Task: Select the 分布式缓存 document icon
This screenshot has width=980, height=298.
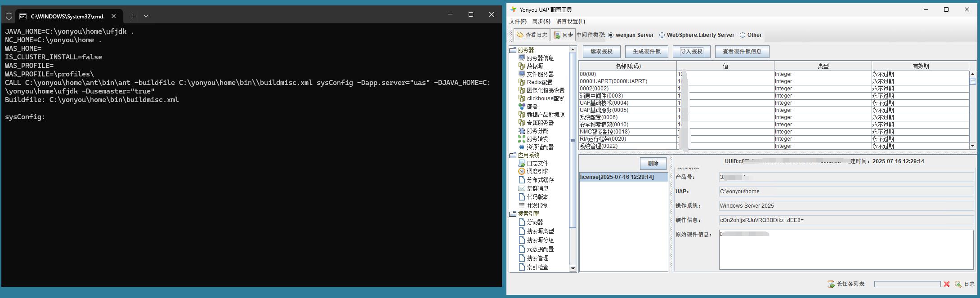Action: tap(522, 180)
